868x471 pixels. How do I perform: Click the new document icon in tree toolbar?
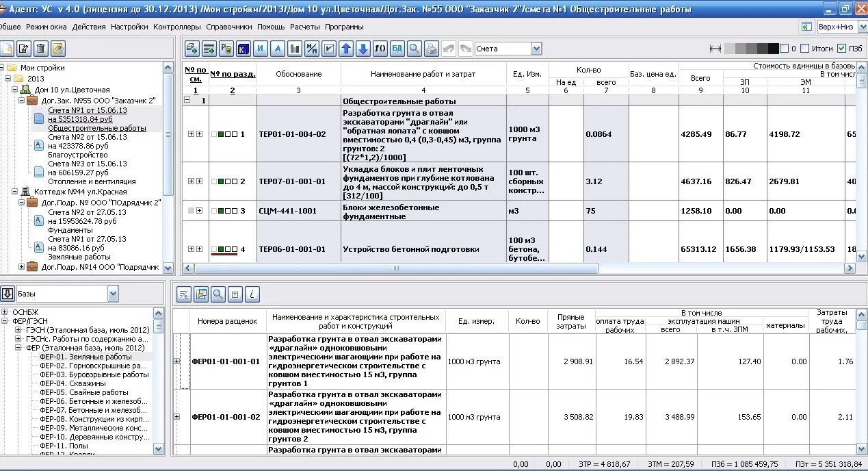click(7, 49)
